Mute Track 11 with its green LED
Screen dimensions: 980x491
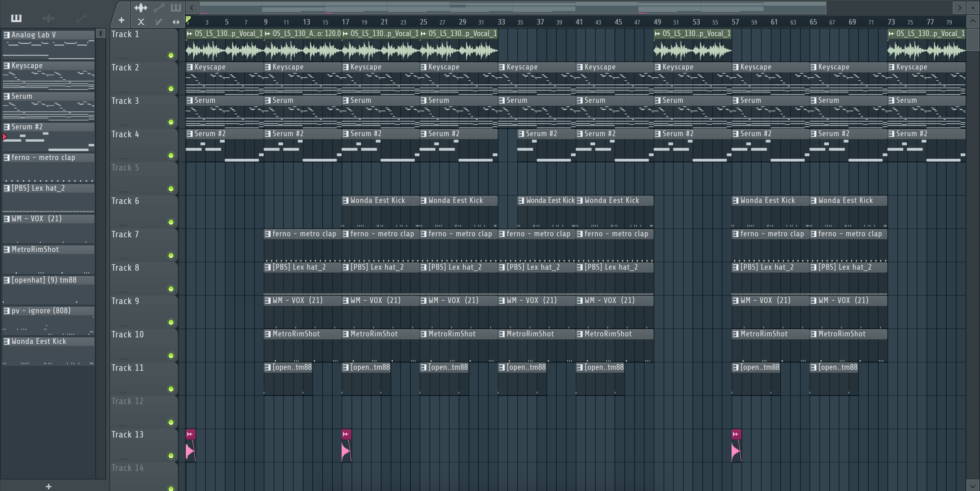click(171, 389)
